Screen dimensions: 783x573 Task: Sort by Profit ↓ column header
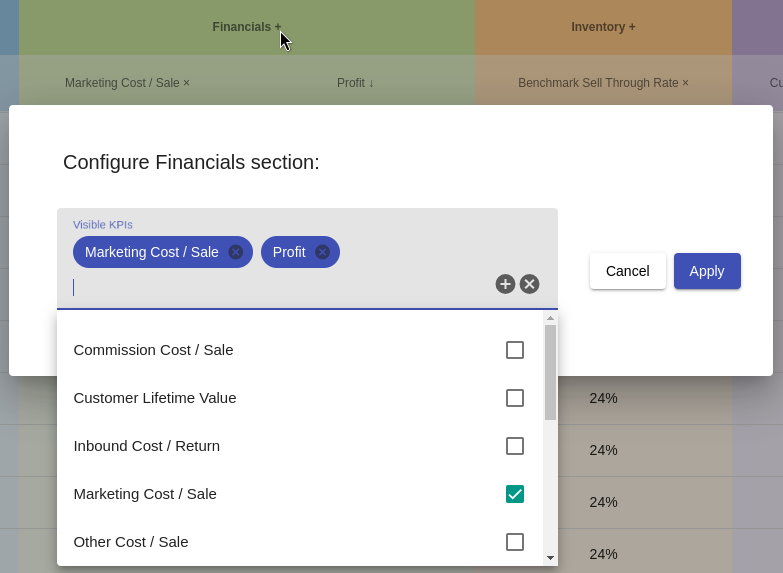356,83
